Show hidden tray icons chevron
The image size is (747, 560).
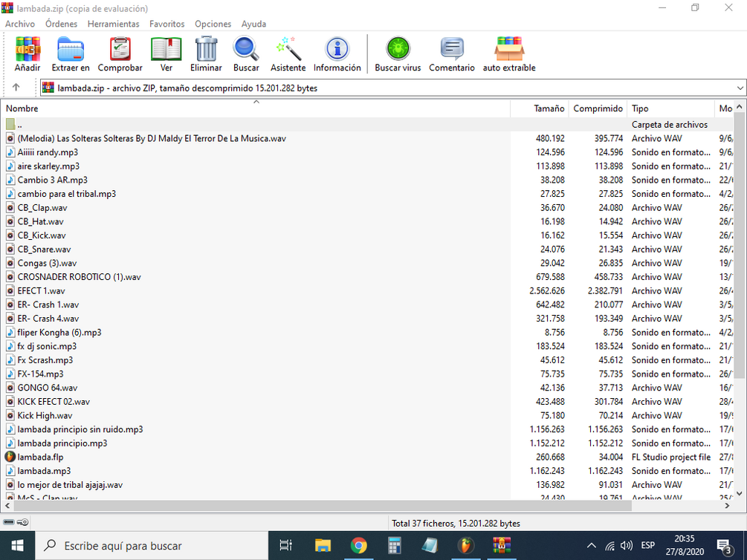[591, 546]
